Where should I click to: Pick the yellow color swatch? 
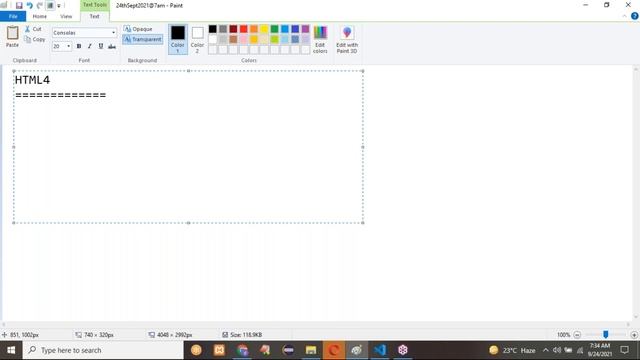click(264, 29)
